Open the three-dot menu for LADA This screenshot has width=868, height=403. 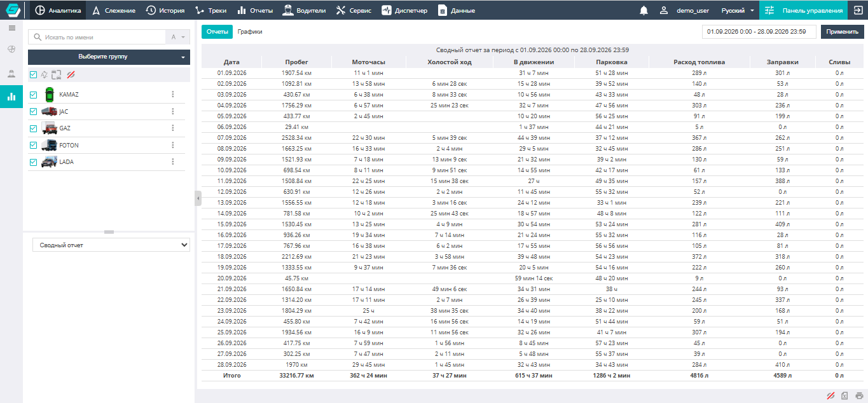[x=172, y=161]
